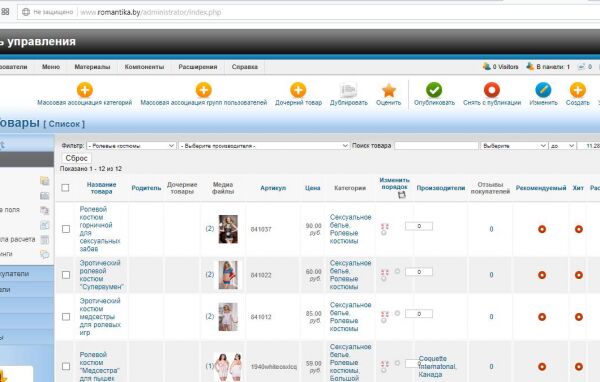Open the Ролевые костюмы category filter dropdown

click(x=131, y=145)
